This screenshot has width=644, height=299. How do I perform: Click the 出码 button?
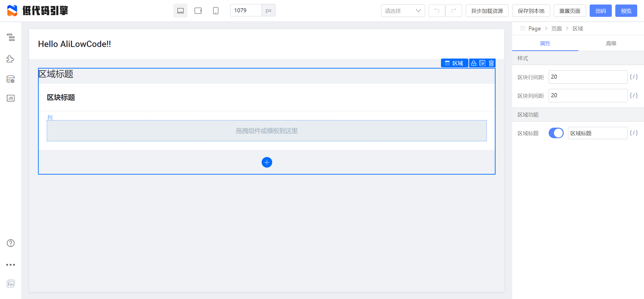click(x=601, y=11)
